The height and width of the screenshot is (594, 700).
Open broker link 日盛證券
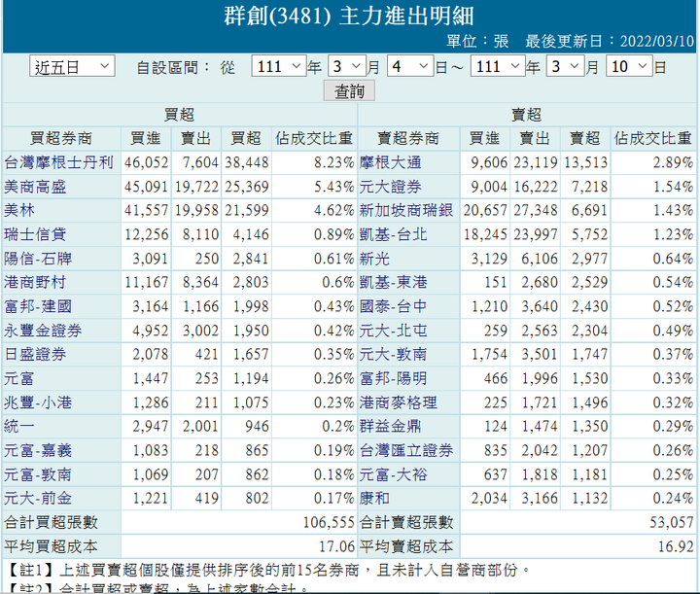(x=35, y=354)
